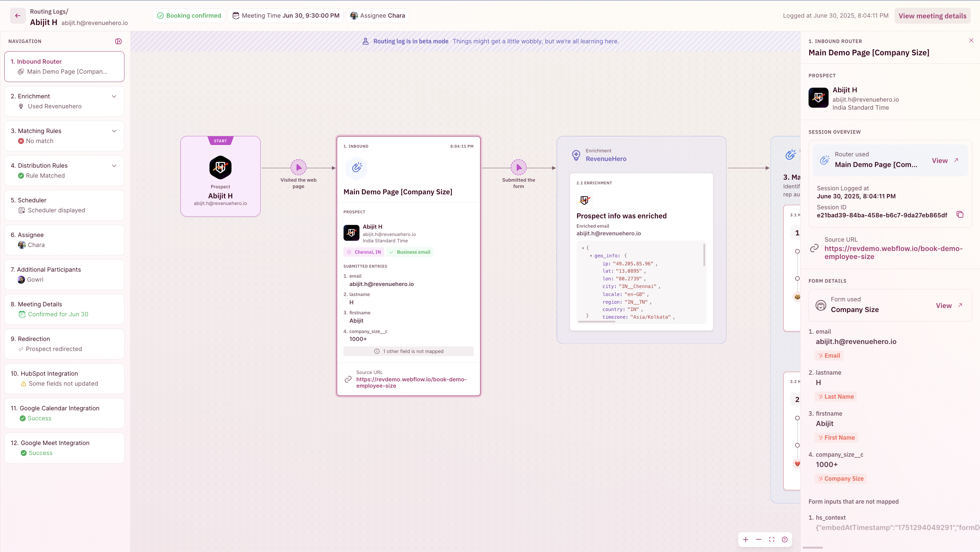Select Inbound Router navigation step
The height and width of the screenshot is (552, 980).
click(x=64, y=67)
